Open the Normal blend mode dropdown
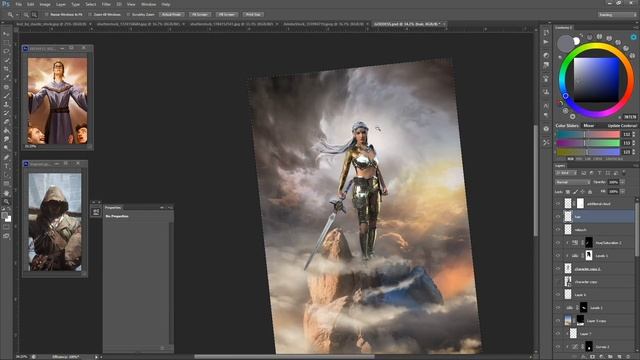 click(x=572, y=182)
